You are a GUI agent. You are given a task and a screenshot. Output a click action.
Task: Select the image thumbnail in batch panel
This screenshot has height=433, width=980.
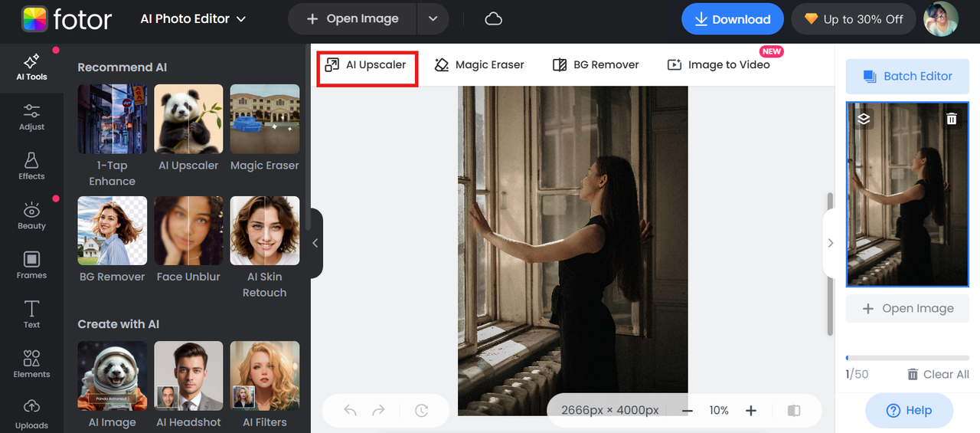click(907, 195)
